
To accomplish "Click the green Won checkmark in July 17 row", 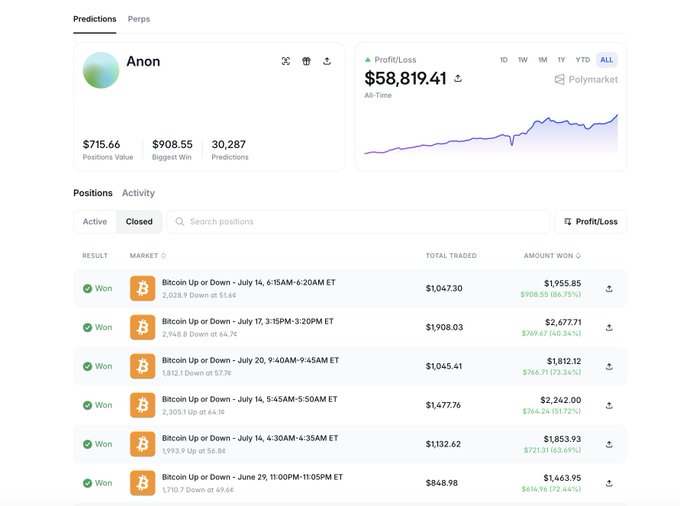I will [88, 327].
